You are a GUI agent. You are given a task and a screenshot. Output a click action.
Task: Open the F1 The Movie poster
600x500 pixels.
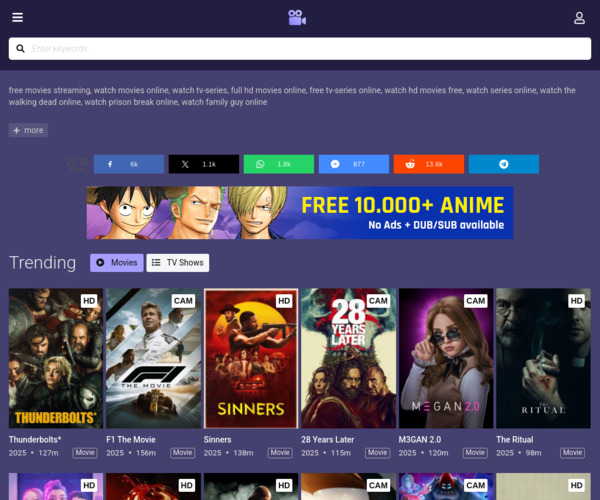pyautogui.click(x=153, y=358)
